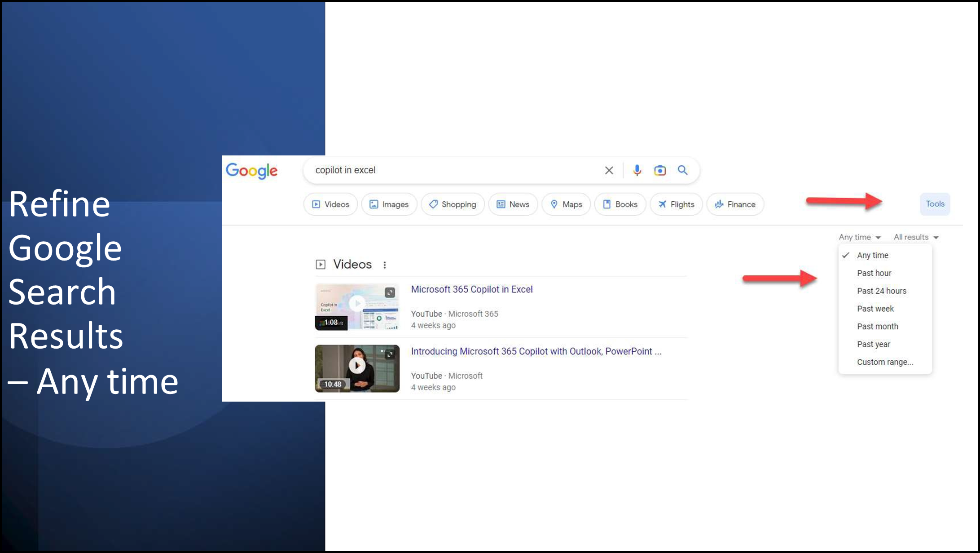980x553 pixels.
Task: Clear the search box with X icon
Action: point(609,170)
